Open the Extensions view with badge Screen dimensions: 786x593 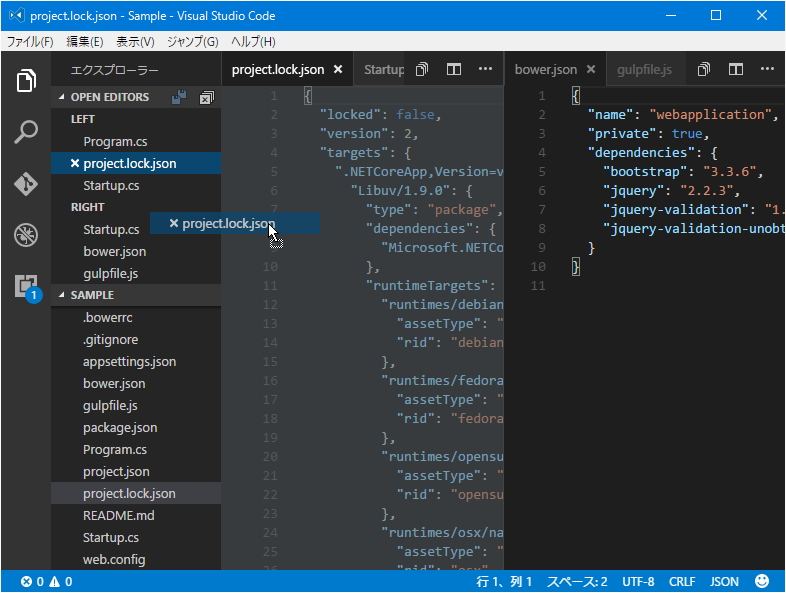pyautogui.click(x=26, y=287)
